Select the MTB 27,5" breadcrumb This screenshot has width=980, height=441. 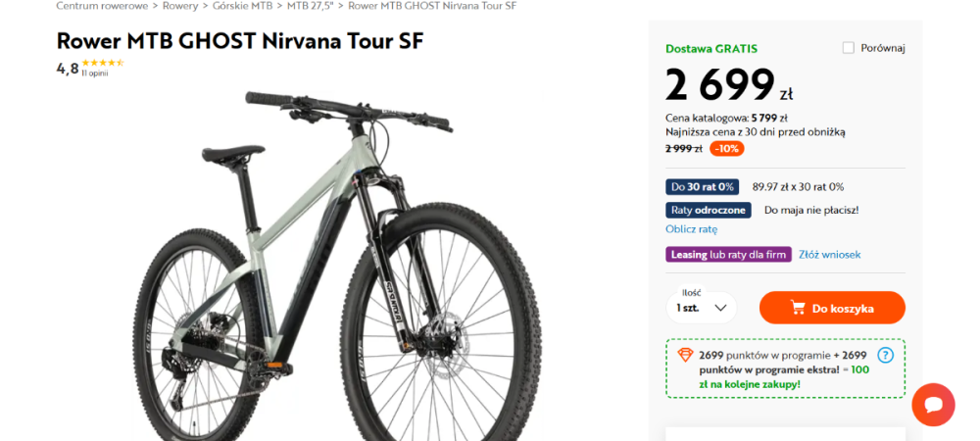[x=312, y=6]
